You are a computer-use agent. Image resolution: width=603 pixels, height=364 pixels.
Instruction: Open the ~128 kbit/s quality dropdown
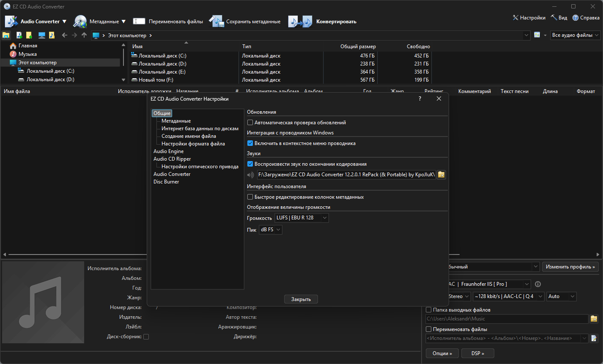tap(509, 296)
